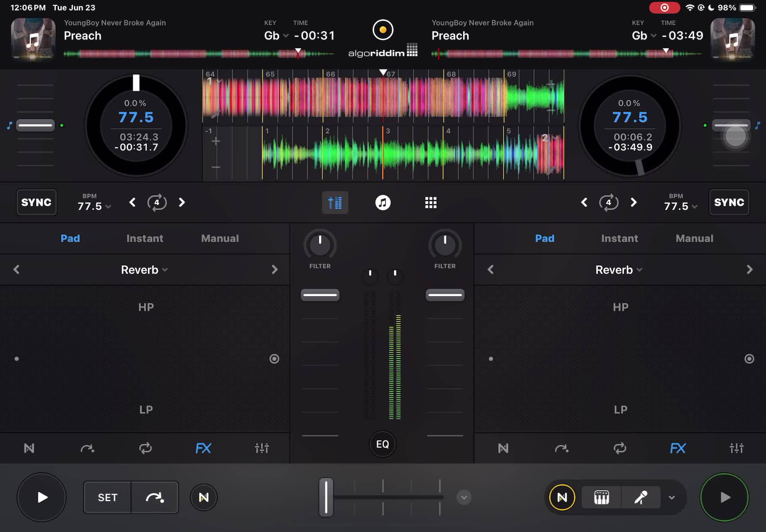Open the right deck BPM 77.5 dropdown
This screenshot has height=532, width=766.
point(680,206)
